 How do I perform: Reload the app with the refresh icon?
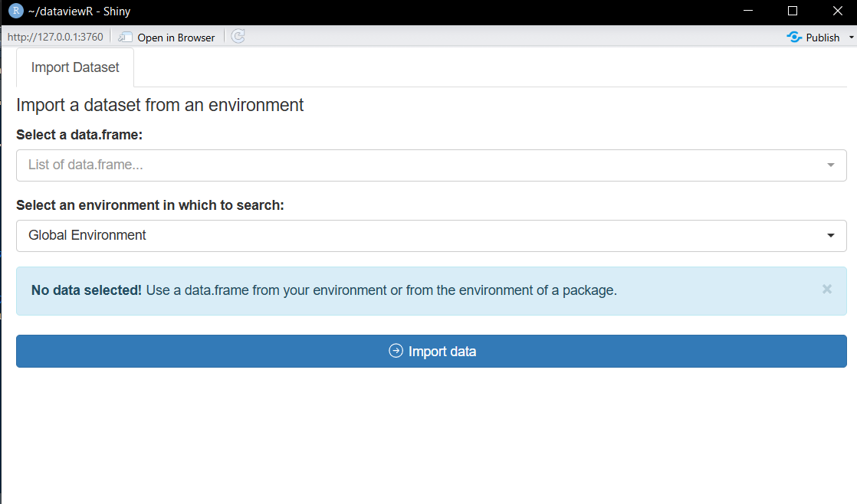click(237, 36)
